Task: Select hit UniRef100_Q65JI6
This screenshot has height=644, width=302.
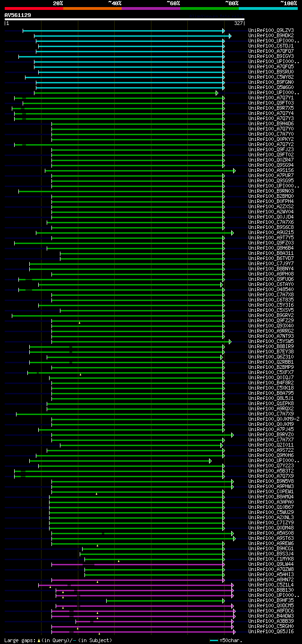Action: click(271, 632)
